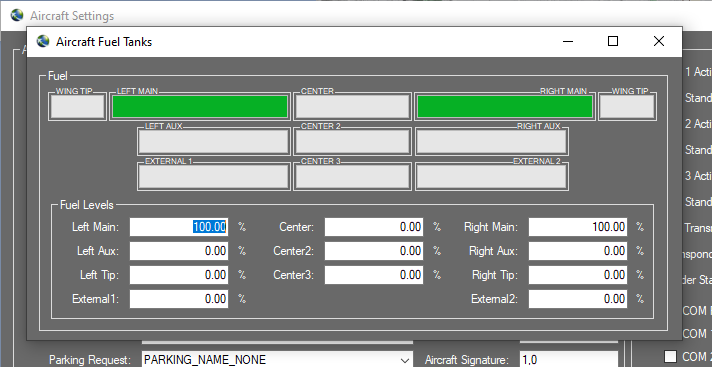Click the LEFT AUX tank gauge
The image size is (712, 367).
[214, 142]
